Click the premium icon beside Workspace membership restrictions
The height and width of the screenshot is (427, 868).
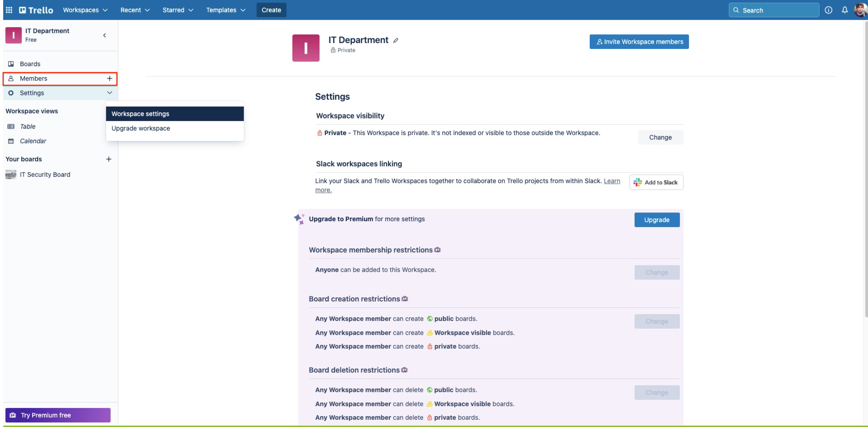pos(437,250)
